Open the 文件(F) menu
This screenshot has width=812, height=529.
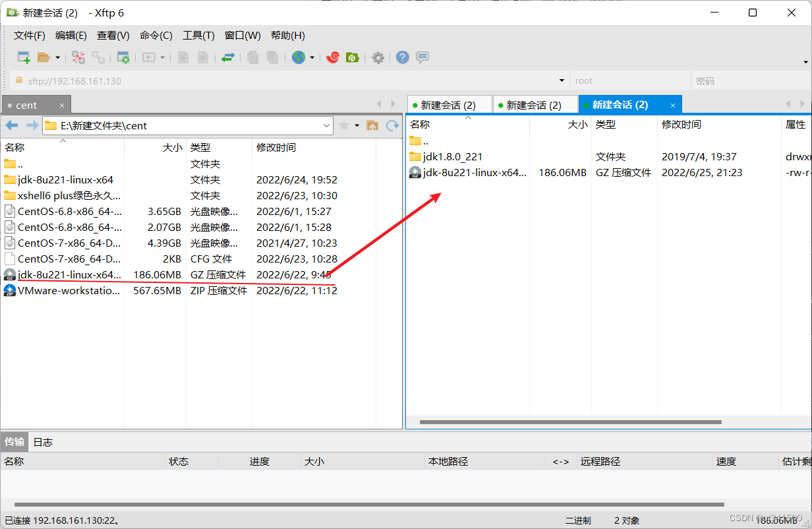pos(30,36)
